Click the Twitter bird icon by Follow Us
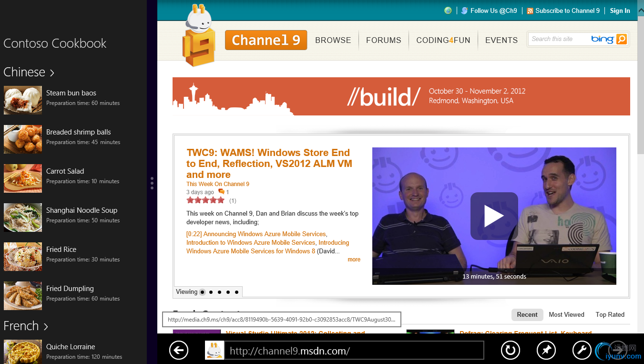 click(464, 10)
